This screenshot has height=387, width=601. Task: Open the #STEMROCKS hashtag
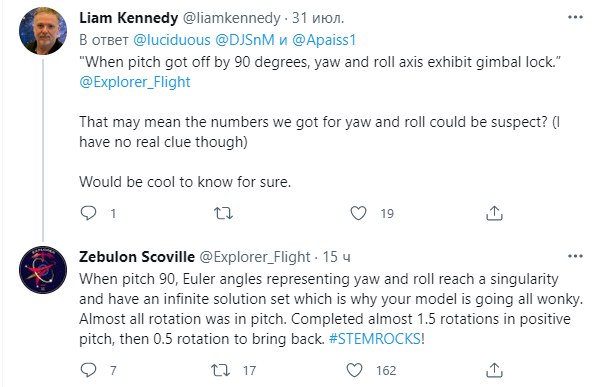point(375,339)
